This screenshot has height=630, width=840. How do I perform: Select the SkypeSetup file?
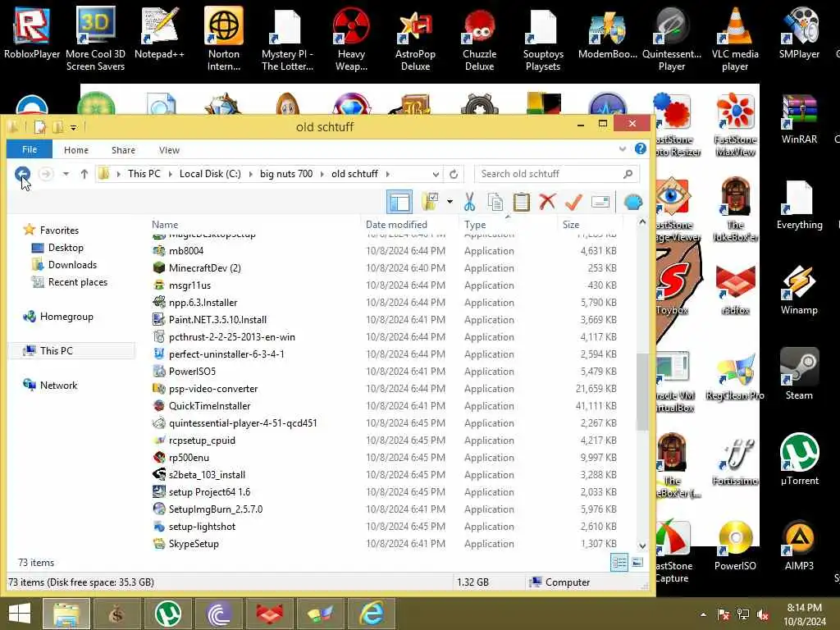click(194, 544)
